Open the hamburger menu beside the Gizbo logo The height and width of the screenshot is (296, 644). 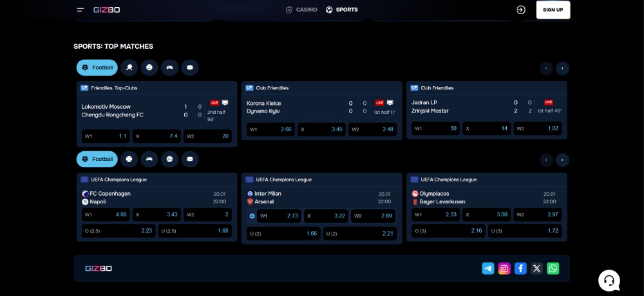80,10
